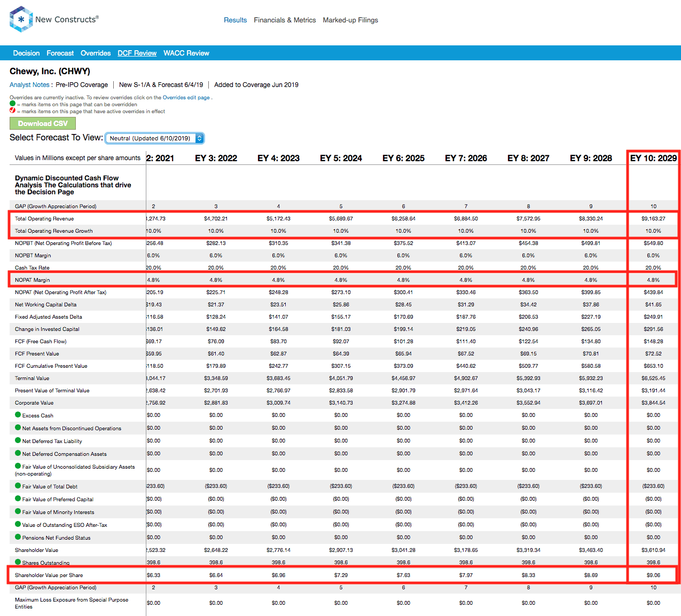Click the Change in Invested Capital label
This screenshot has height=616, width=681.
pyautogui.click(x=47, y=329)
